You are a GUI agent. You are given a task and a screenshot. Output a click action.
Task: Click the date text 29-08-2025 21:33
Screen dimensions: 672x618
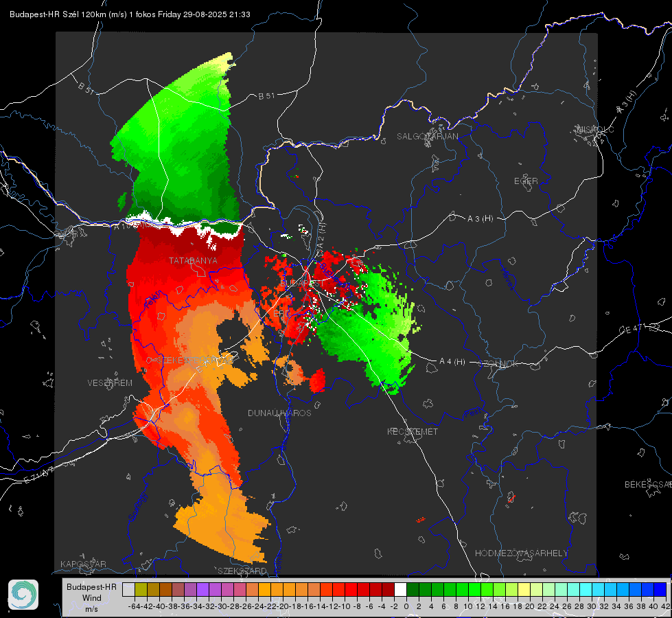(216, 14)
